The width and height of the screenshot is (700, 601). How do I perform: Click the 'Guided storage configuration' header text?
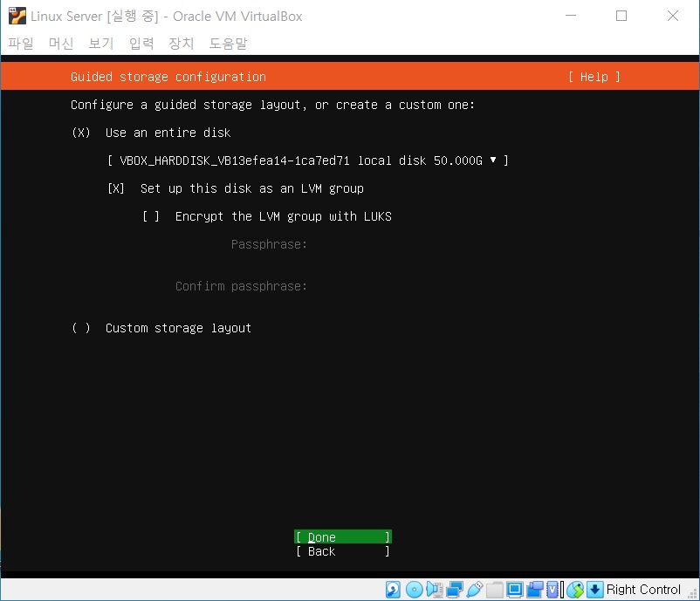[168, 77]
